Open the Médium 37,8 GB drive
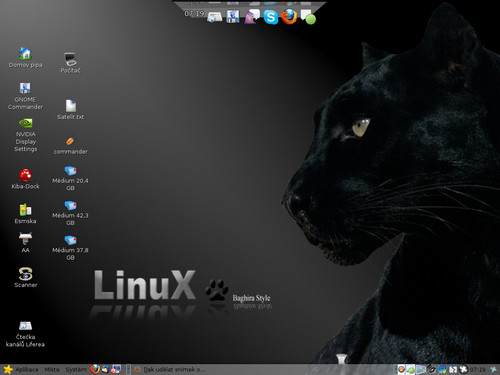Image resolution: width=500 pixels, height=375 pixels. tap(70, 248)
